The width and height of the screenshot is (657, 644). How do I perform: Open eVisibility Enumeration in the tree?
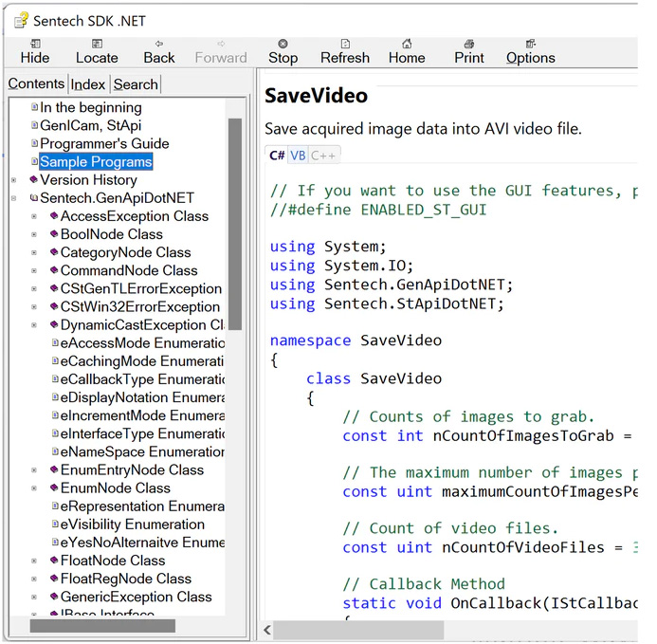pyautogui.click(x=132, y=524)
